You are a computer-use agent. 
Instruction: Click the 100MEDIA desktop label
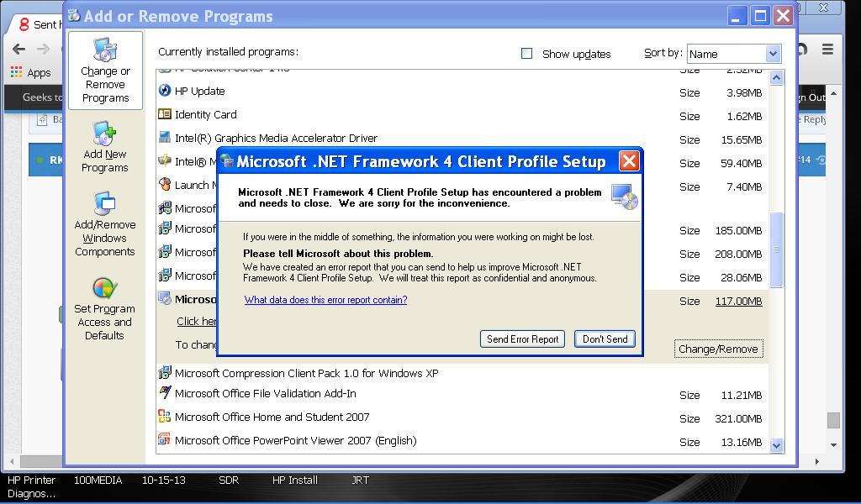coord(98,480)
